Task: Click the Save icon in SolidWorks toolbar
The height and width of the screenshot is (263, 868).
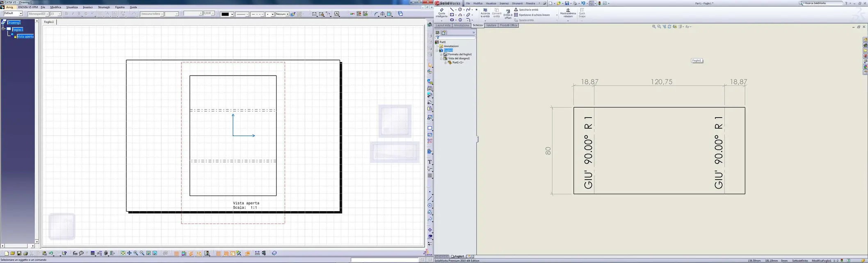Action: [x=567, y=3]
